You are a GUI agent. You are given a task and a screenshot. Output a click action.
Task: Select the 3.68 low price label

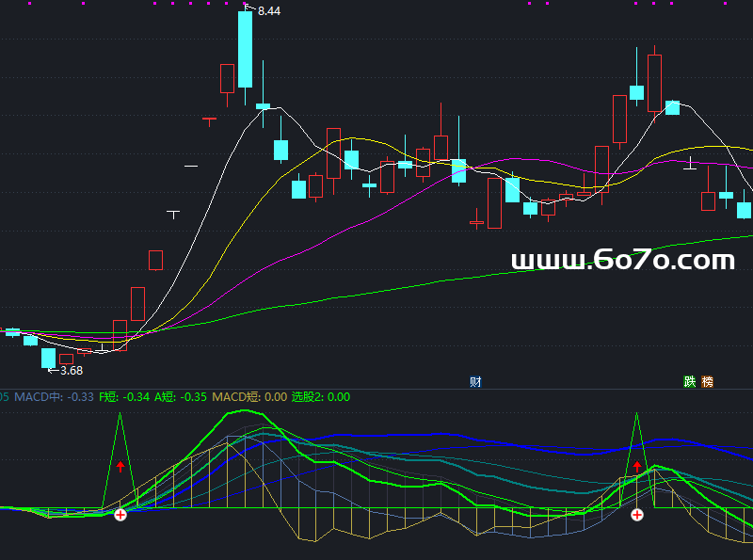(72, 370)
